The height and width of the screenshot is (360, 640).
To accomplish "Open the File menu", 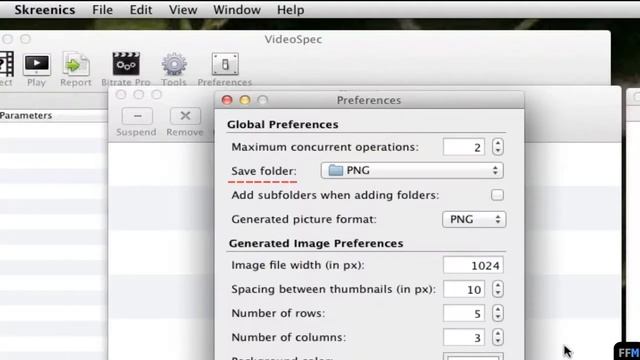I will tap(102, 10).
